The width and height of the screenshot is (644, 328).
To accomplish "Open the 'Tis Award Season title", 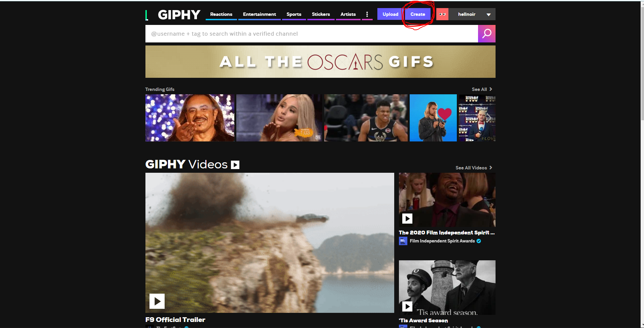I will 423,321.
